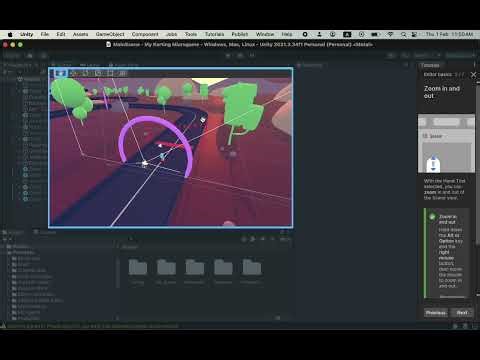Viewport: 480px width, 360px height.
Task: Open the Layers dropdown in top toolbar
Action: pos(428,55)
